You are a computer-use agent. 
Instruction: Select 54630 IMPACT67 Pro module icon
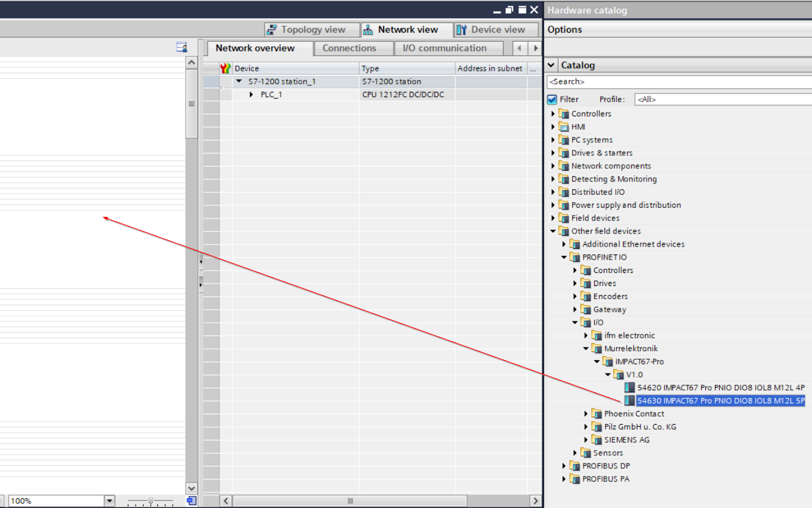click(629, 401)
